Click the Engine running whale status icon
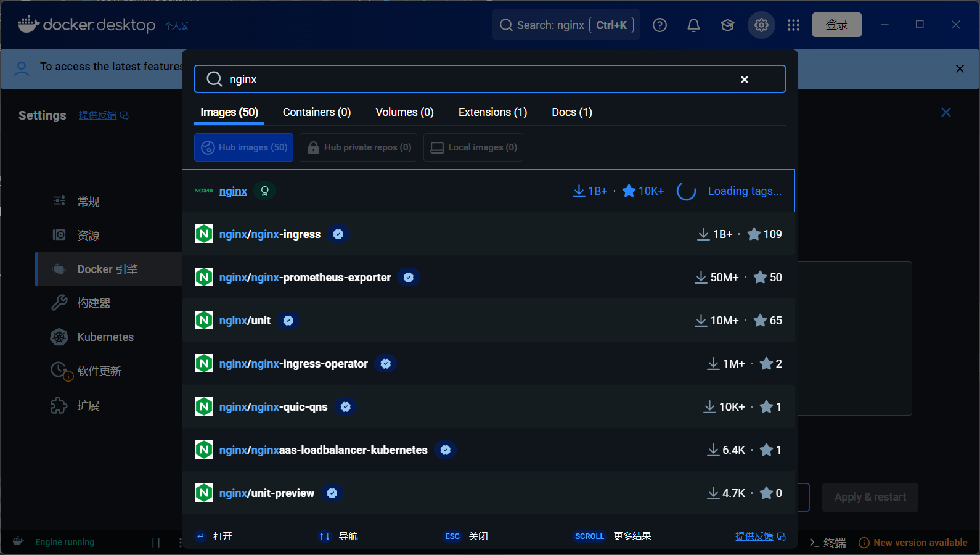 [18, 541]
